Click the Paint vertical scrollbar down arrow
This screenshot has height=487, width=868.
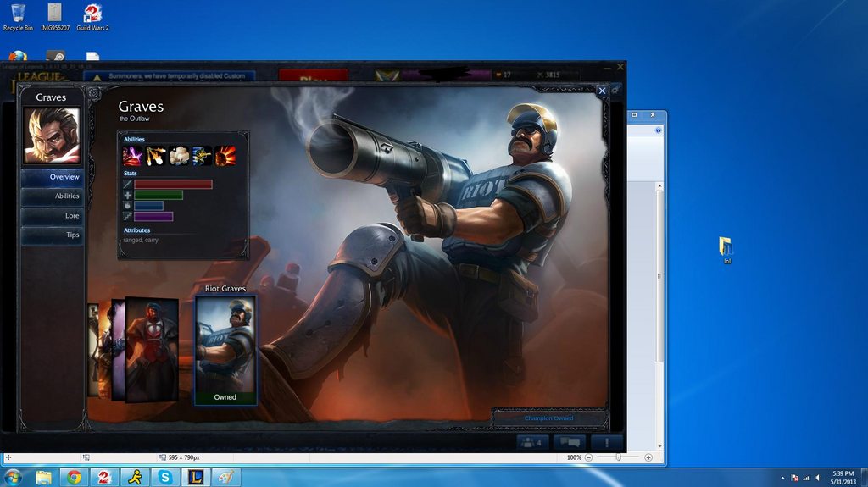(659, 446)
